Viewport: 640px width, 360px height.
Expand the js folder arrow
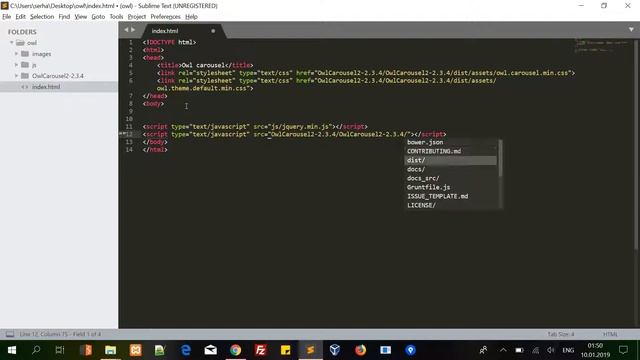click(x=16, y=64)
